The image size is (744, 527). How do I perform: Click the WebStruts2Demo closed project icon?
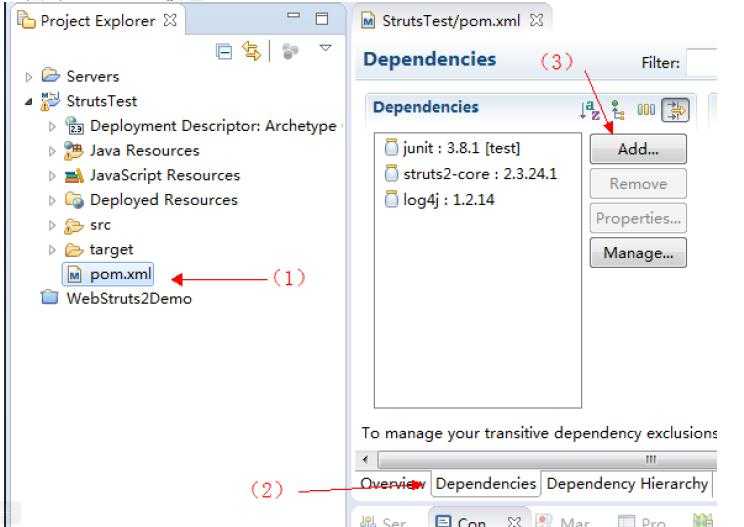click(49, 297)
